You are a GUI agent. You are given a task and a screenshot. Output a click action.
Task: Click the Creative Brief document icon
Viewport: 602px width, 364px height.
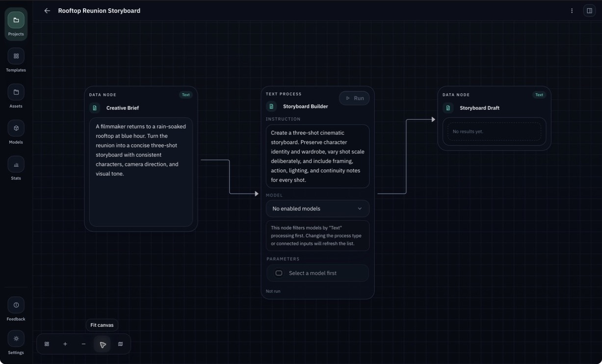95,108
